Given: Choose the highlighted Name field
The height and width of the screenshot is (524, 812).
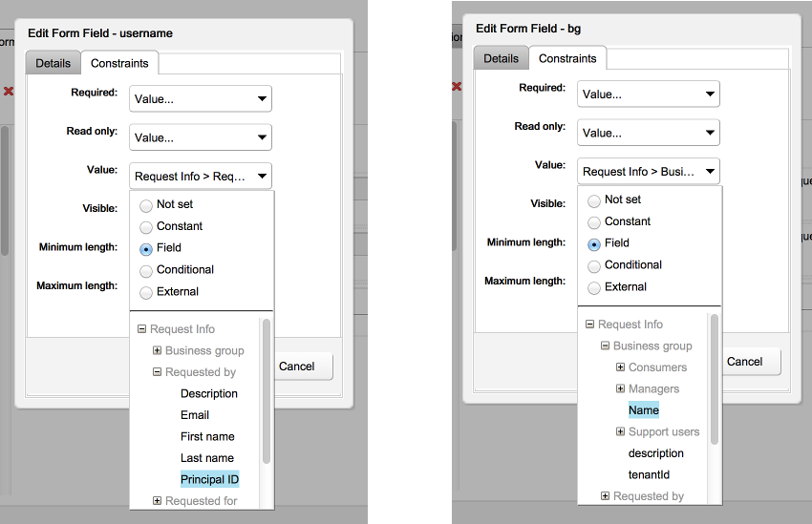Looking at the screenshot, I should (x=644, y=410).
